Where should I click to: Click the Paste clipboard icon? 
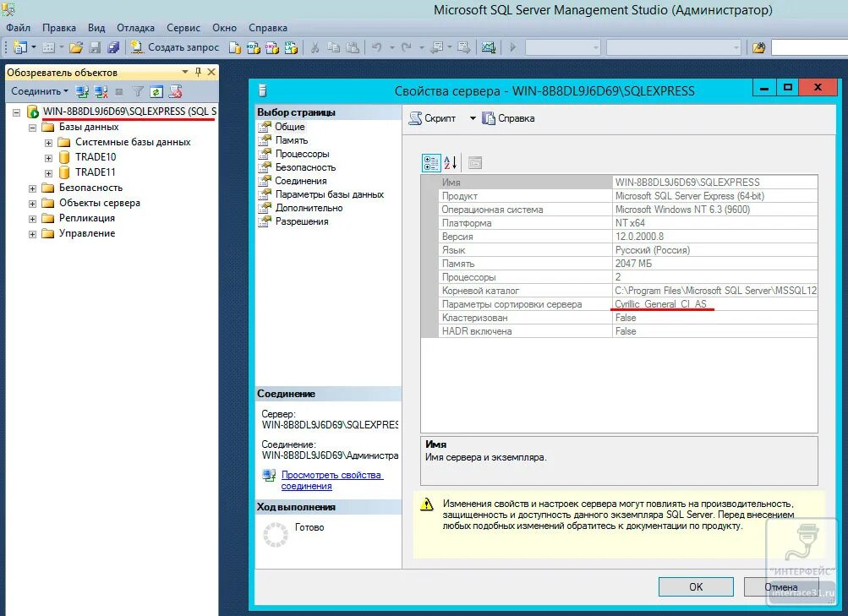coord(353,47)
